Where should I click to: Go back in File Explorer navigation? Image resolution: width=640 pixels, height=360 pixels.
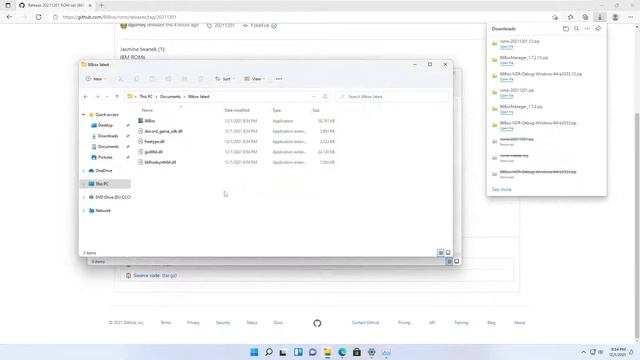[86, 97]
